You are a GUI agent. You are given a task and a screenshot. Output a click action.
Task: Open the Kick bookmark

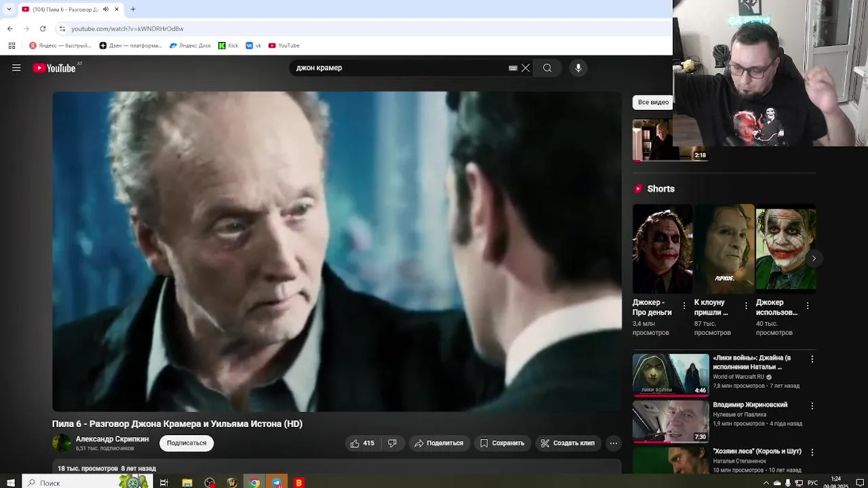coord(229,45)
